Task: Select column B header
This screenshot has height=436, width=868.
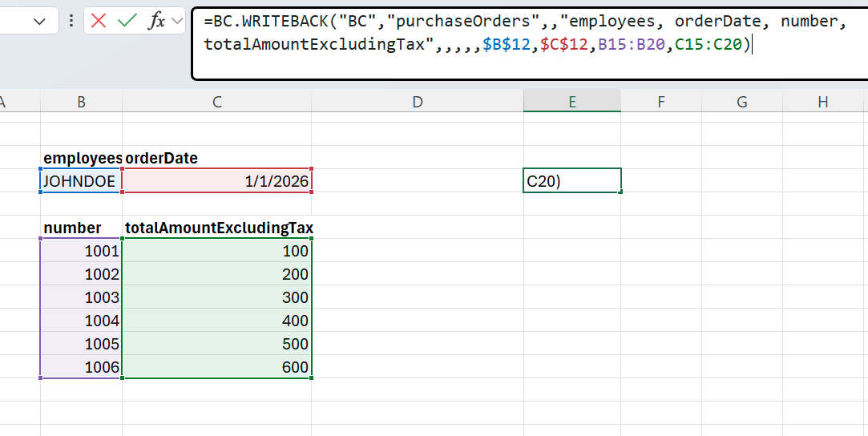Action: (81, 101)
